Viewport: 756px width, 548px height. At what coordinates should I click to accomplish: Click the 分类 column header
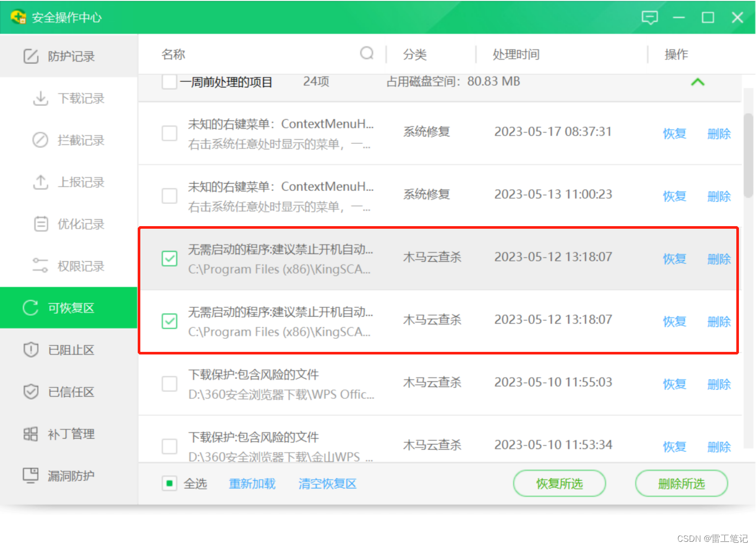(x=415, y=54)
